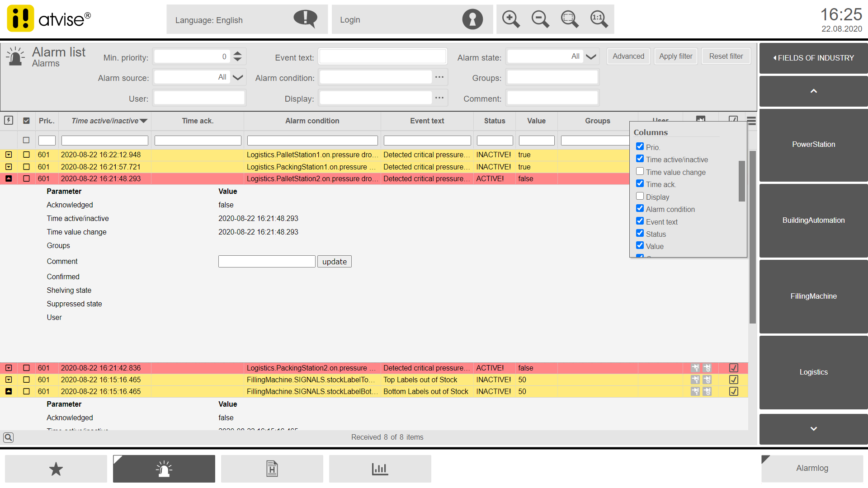Uncheck the Alarm condition column checkbox
This screenshot has height=488, width=868.
click(640, 208)
